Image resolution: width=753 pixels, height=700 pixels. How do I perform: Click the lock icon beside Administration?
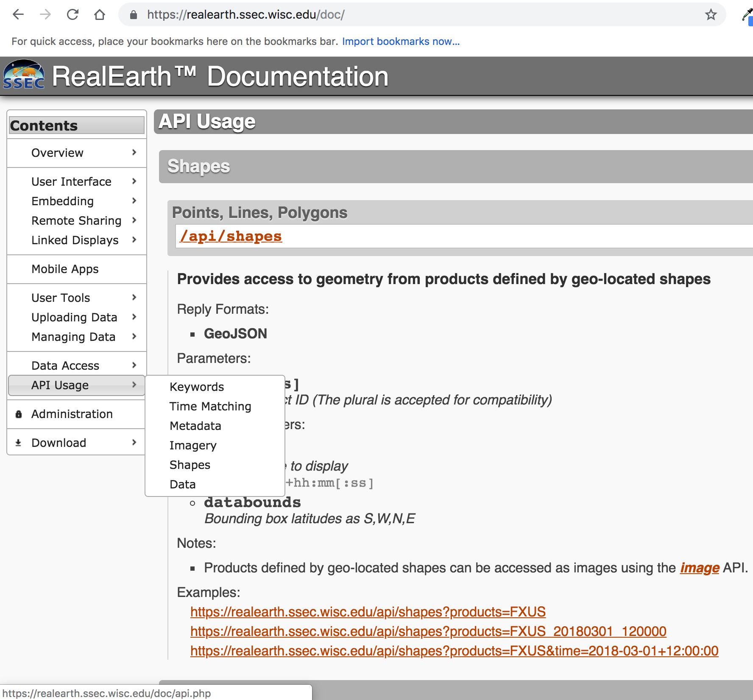pos(19,414)
